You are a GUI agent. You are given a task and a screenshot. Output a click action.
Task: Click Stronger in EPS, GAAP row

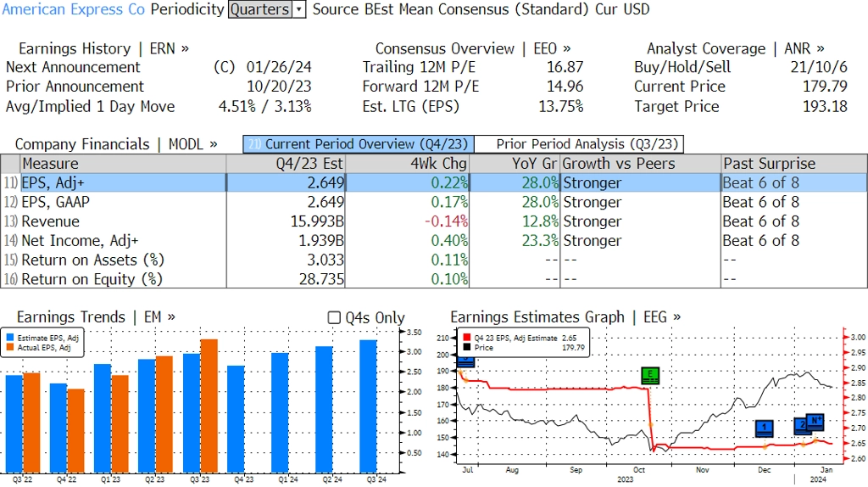pos(593,202)
